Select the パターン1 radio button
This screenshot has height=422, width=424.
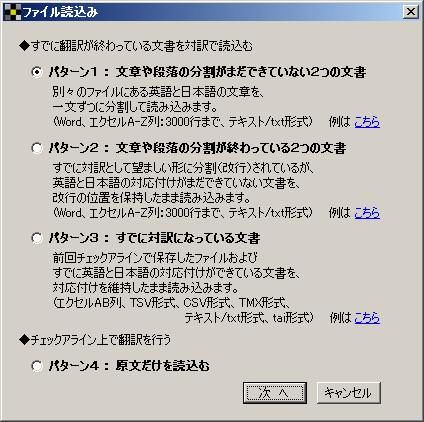[x=37, y=72]
